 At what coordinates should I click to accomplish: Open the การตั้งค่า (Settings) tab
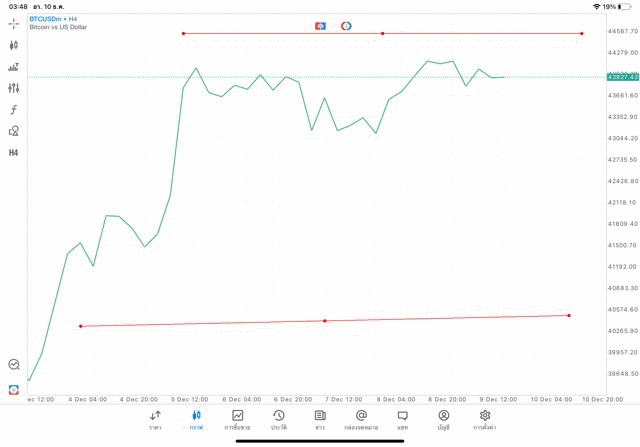point(485,419)
